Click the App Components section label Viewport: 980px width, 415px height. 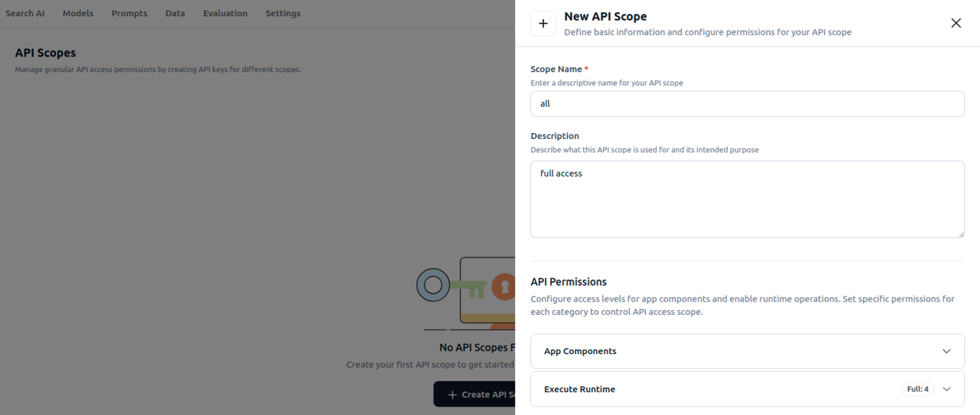coord(580,351)
